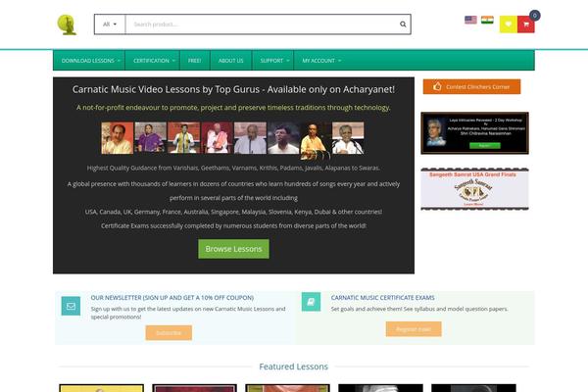
Task: Open the Sangeeth Samrat USA Grand Finals banner
Action: [x=474, y=189]
